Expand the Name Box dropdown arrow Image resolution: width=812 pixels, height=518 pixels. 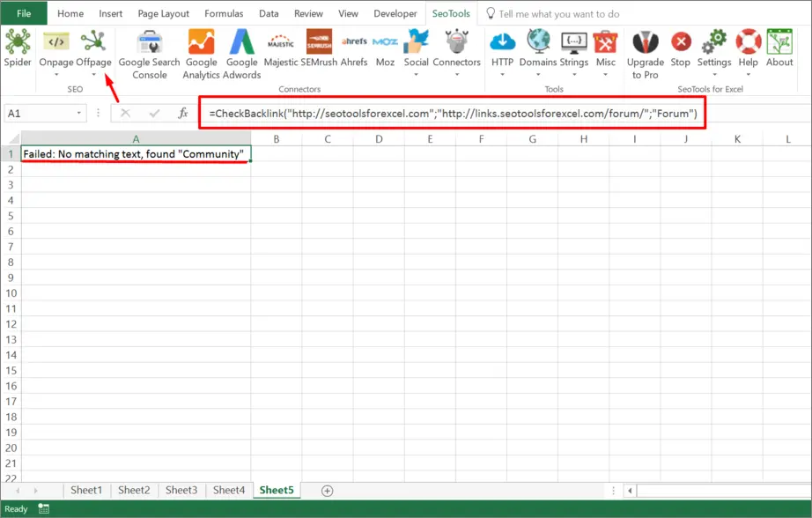[x=78, y=113]
